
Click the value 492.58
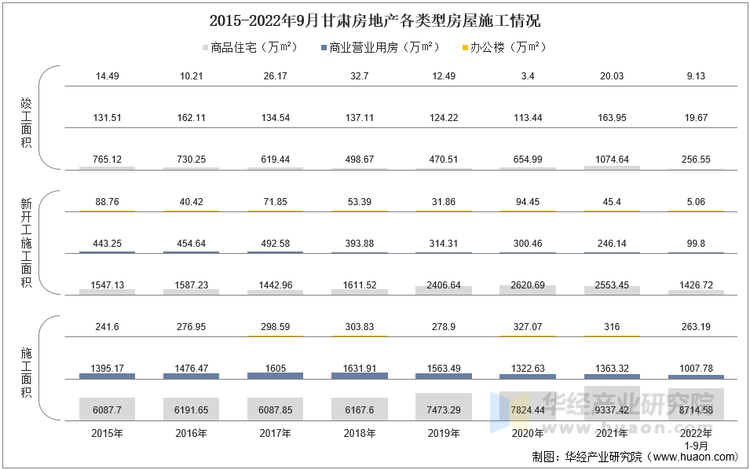[276, 243]
